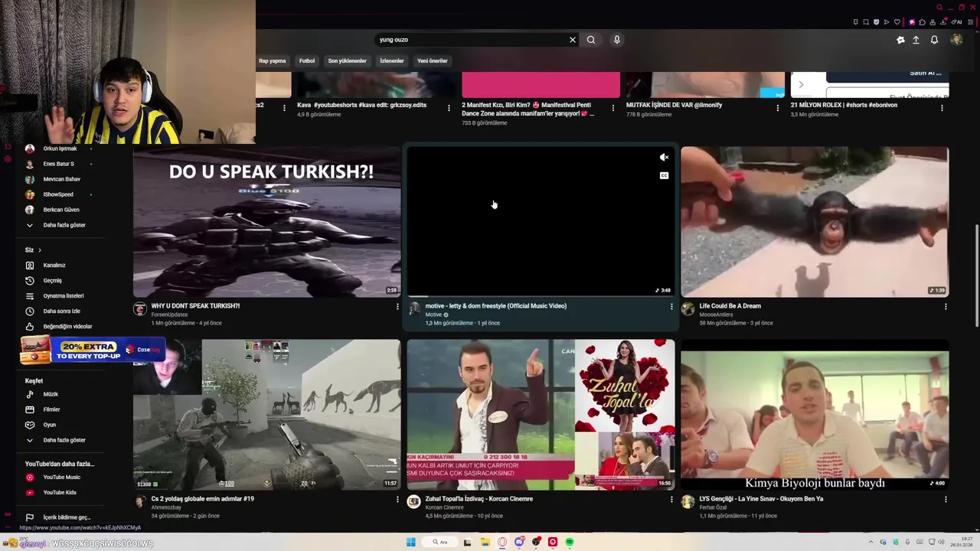The image size is (980, 551).
Task: Open Windows Start button on taskbar
Action: [x=411, y=542]
